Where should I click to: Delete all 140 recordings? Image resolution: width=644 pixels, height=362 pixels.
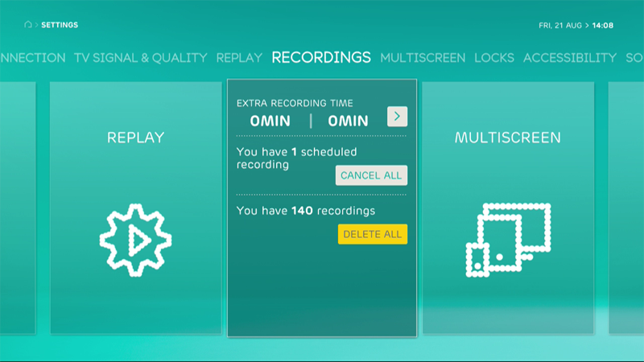[373, 234]
